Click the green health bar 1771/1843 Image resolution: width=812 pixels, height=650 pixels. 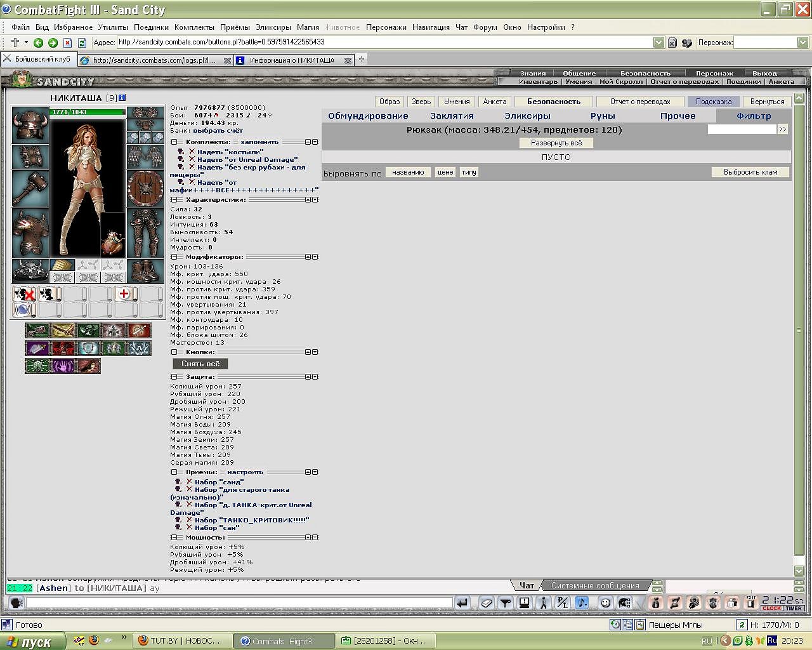pos(88,112)
